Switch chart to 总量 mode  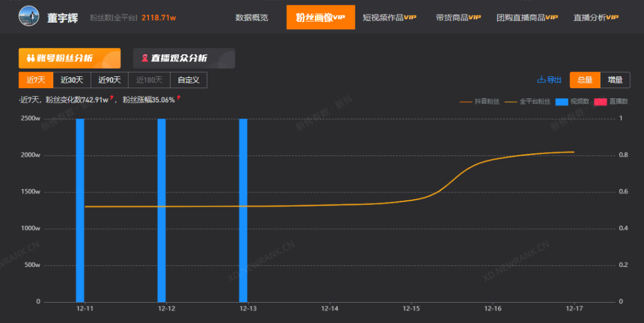[x=585, y=80]
